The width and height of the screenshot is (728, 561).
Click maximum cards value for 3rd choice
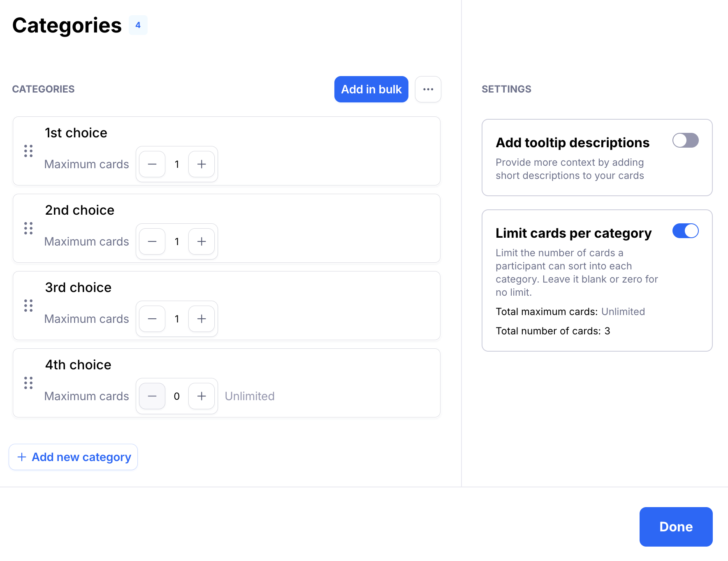coord(177,319)
